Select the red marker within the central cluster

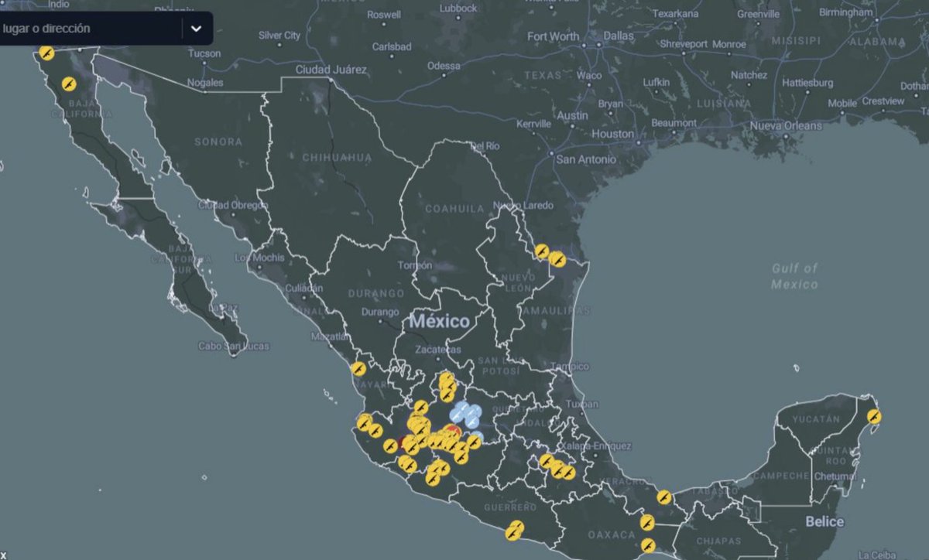pos(454,429)
